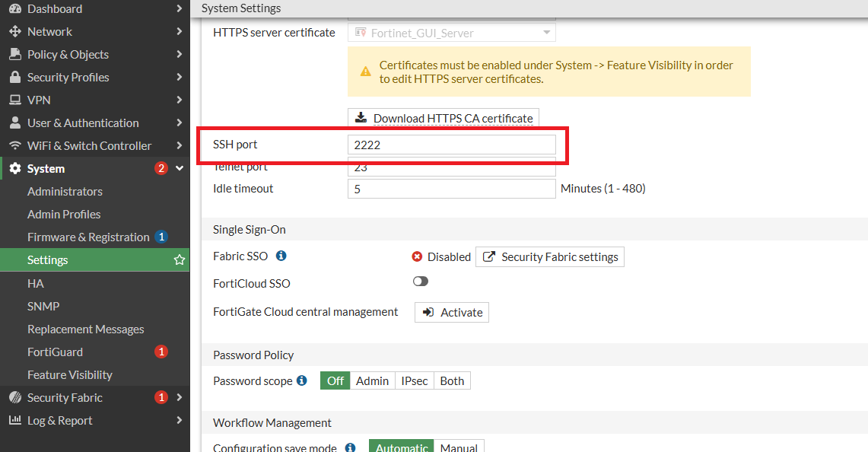Set Configuration save mode to Automatic
The height and width of the screenshot is (452, 868).
click(x=402, y=446)
